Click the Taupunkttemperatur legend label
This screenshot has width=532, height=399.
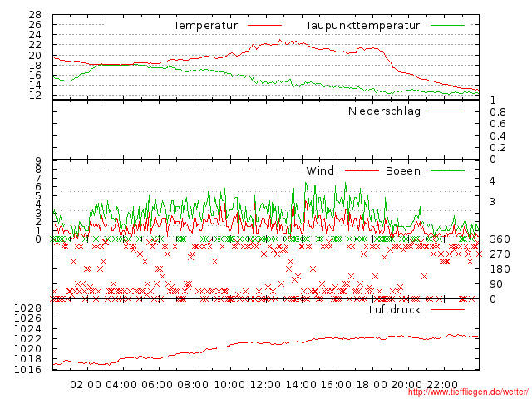[362, 26]
